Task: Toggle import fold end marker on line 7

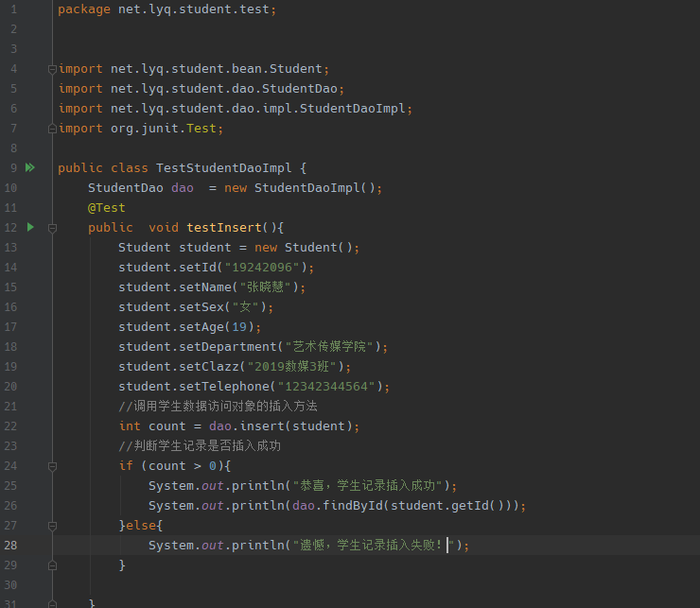Action: click(52, 129)
